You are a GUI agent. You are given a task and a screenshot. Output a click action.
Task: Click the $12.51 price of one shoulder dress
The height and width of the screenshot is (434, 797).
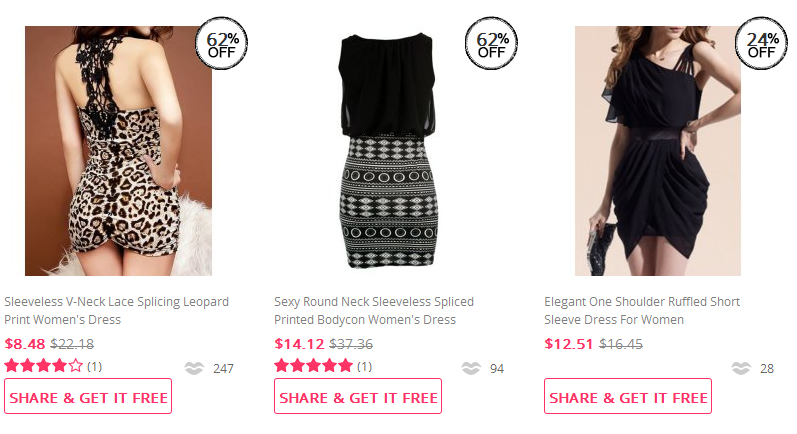(x=569, y=344)
